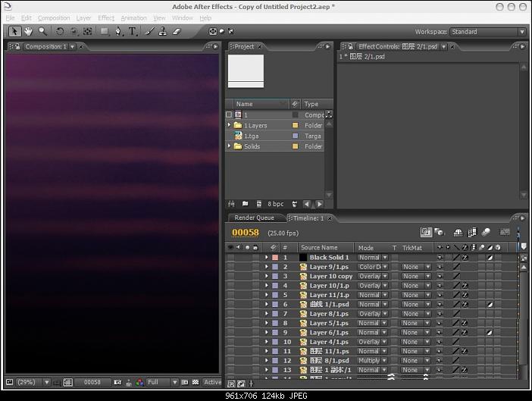Enable Frame Blending button in Timeline

pyautogui.click(x=472, y=232)
